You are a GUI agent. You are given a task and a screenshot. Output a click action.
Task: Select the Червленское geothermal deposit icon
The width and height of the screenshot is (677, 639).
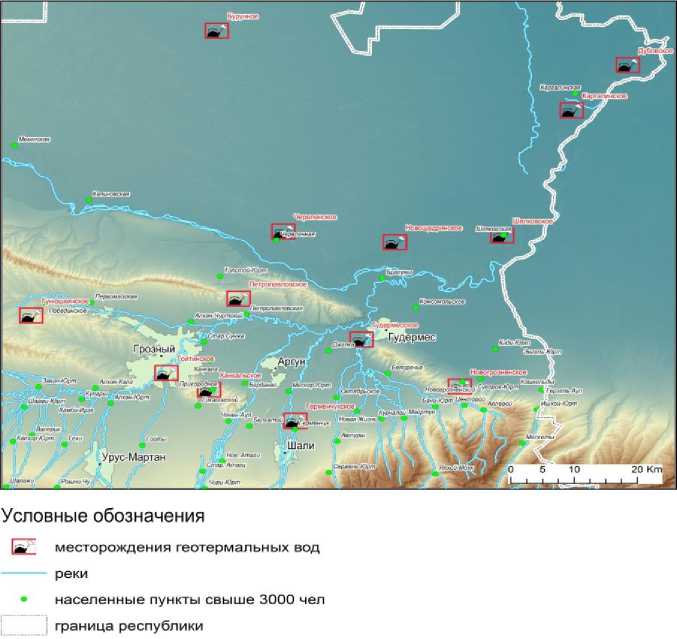click(283, 232)
